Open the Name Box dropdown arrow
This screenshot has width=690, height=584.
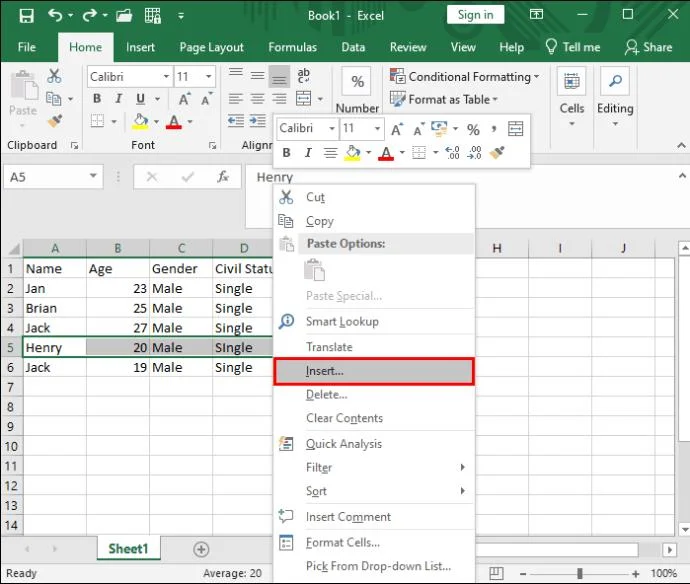[93, 177]
